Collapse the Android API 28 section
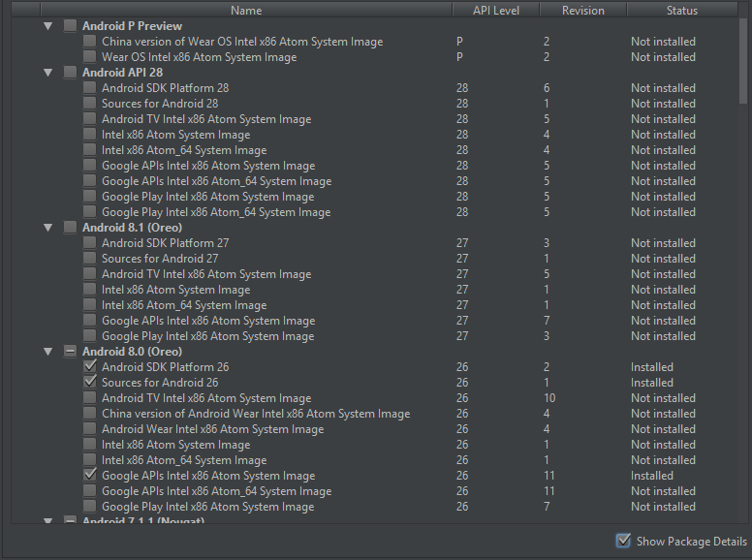The height and width of the screenshot is (560, 752). (48, 73)
